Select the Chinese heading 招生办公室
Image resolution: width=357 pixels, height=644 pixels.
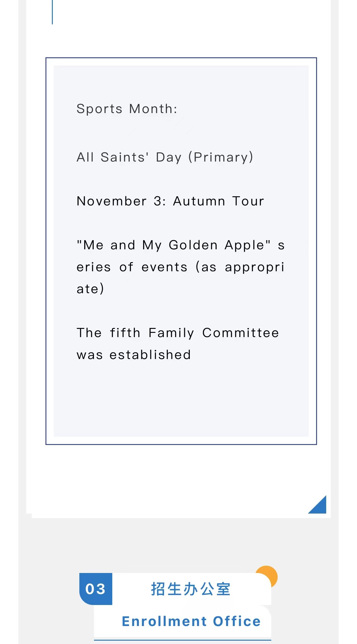click(x=191, y=589)
